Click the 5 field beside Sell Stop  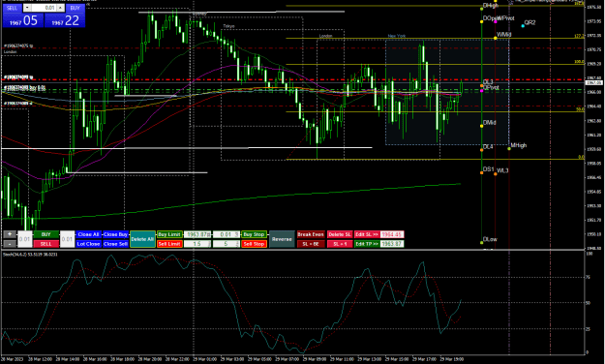point(227,244)
